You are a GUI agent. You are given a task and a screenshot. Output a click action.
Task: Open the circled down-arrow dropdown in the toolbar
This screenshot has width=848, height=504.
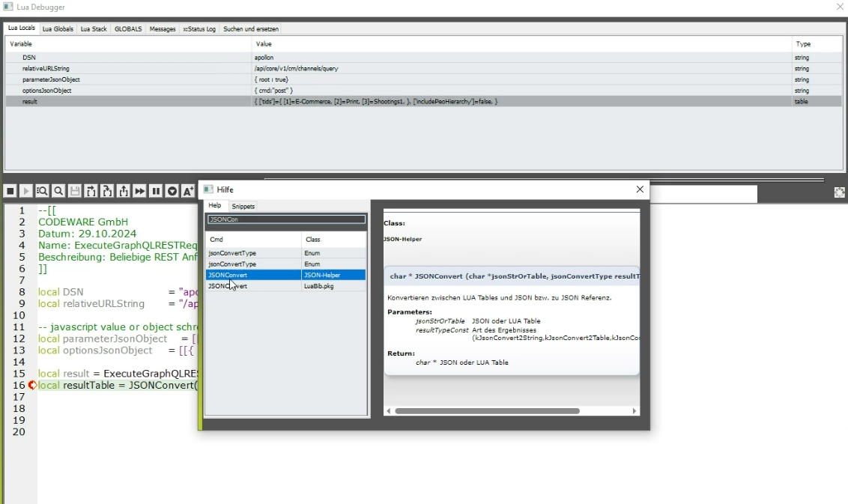click(x=172, y=192)
